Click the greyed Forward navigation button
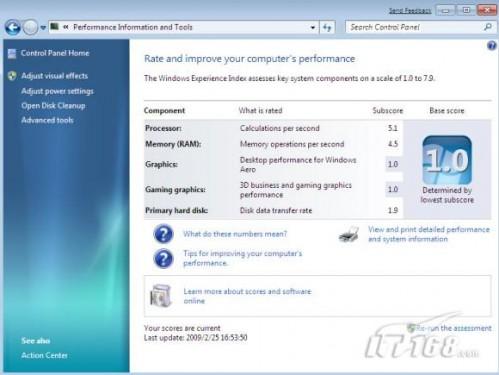The image size is (499, 375). coord(30,27)
